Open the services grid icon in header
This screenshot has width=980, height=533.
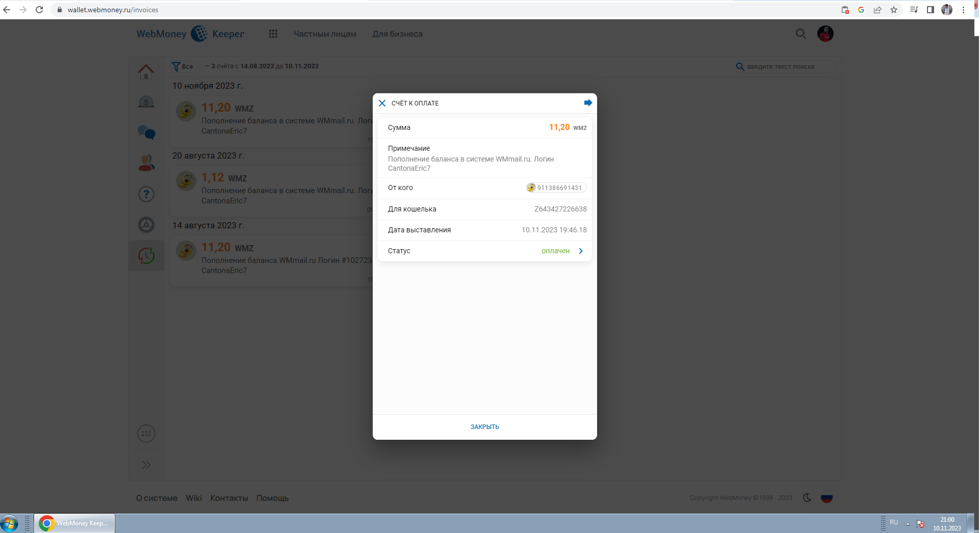[273, 34]
